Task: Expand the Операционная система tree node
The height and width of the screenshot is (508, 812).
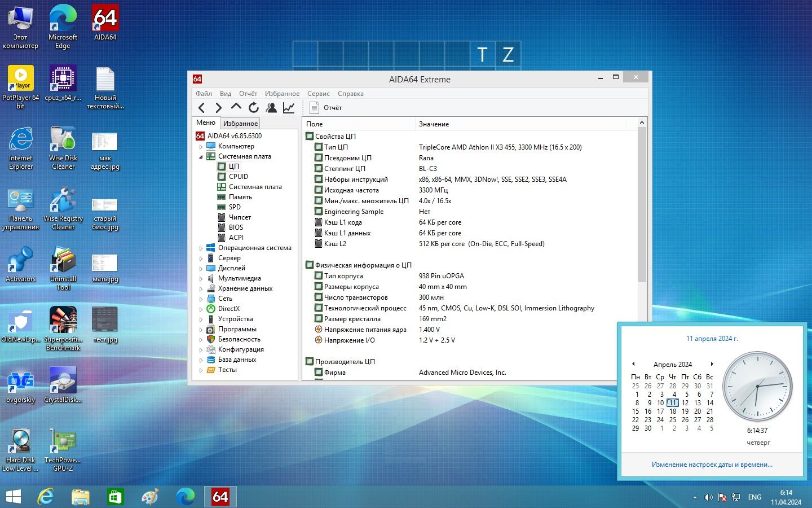Action: click(201, 248)
